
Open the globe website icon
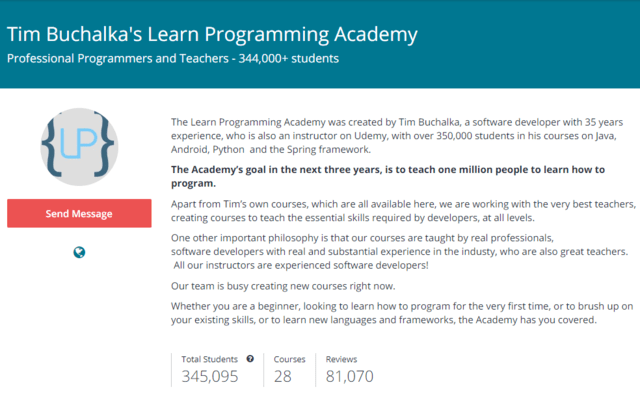pyautogui.click(x=79, y=252)
